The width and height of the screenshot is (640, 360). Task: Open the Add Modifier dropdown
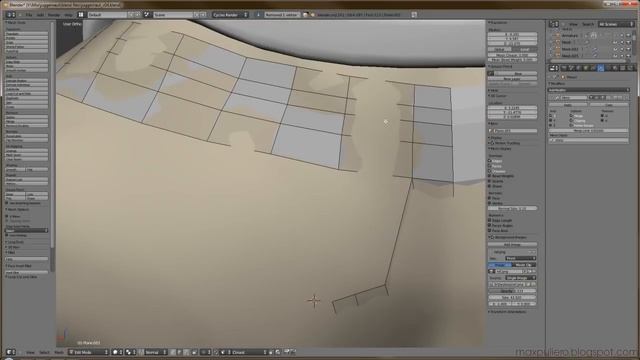tap(588, 90)
